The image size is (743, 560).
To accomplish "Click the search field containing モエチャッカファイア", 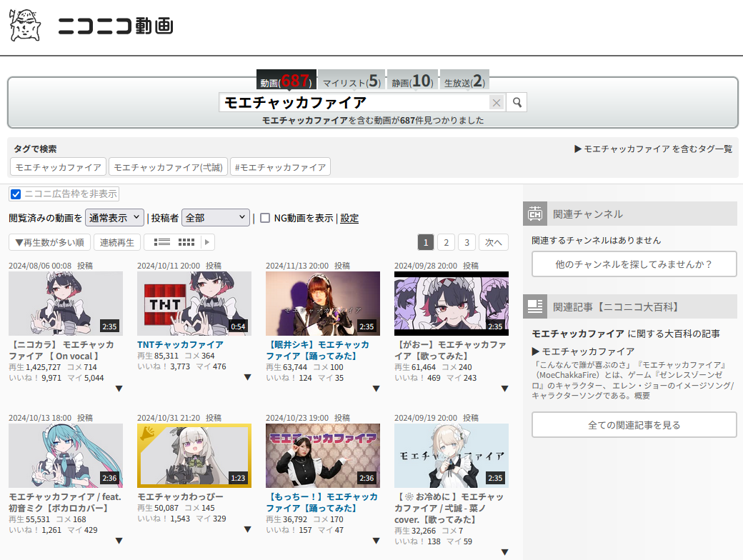I will [354, 102].
